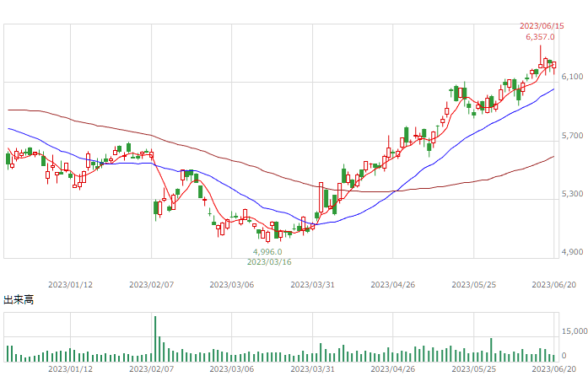Click the 0 volume axis label
The image size is (588, 376).
(x=564, y=356)
